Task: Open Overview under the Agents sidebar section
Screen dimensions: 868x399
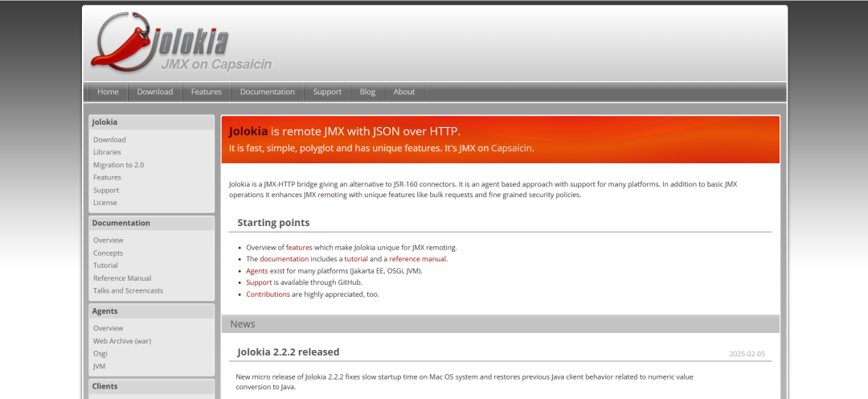Action: pos(108,328)
